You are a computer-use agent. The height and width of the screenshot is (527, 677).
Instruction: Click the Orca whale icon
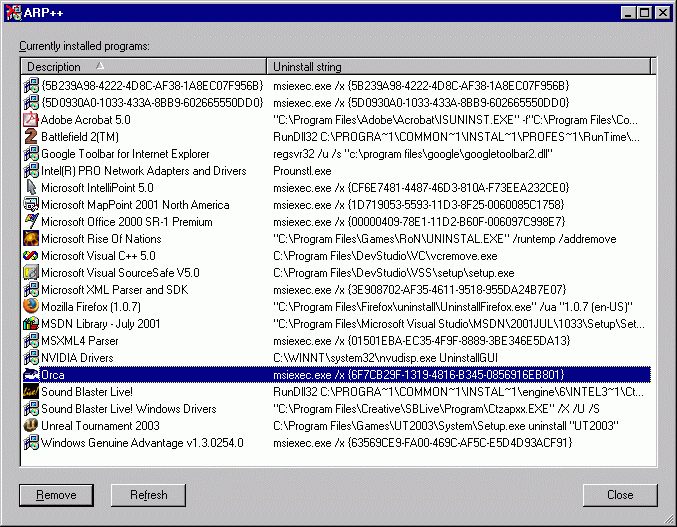(31, 375)
